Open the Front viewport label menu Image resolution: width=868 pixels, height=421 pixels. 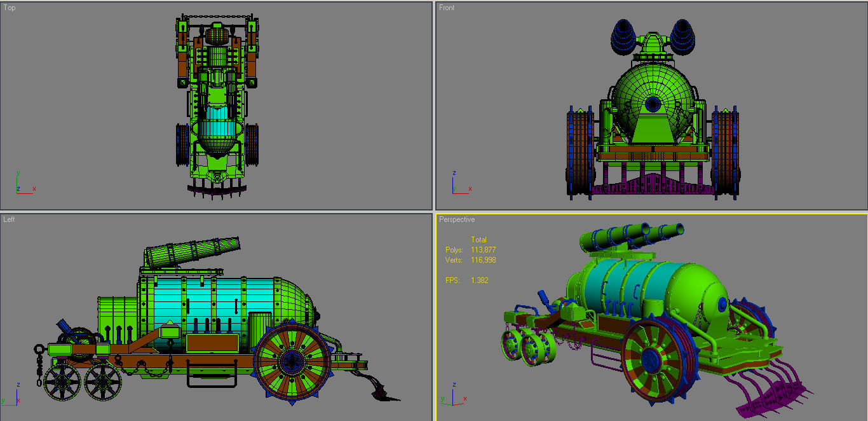tap(447, 8)
